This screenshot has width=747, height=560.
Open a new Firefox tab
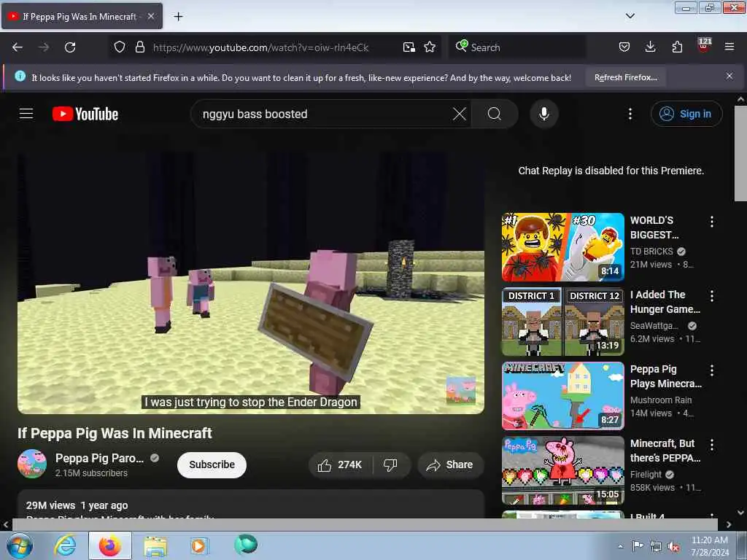click(178, 17)
